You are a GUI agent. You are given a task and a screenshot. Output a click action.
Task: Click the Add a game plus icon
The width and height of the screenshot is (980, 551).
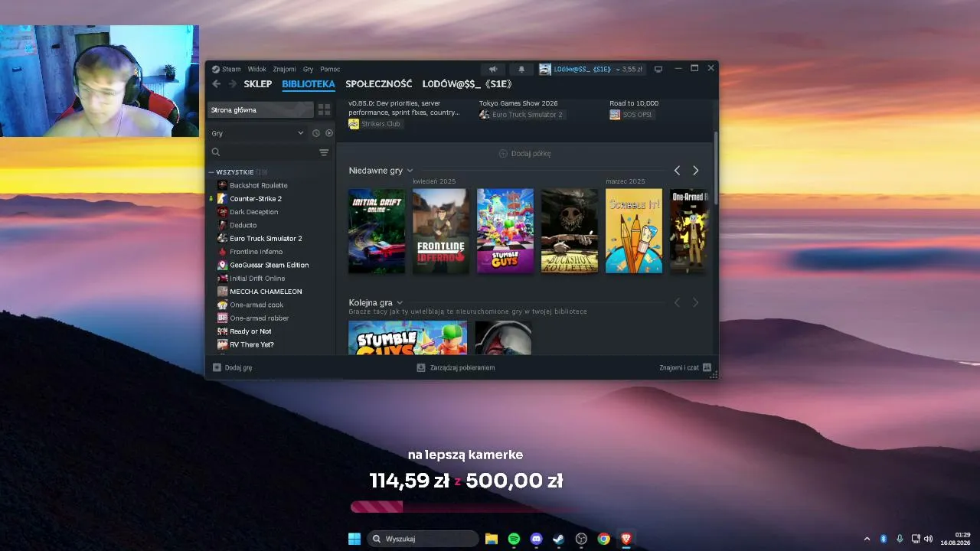click(x=217, y=367)
